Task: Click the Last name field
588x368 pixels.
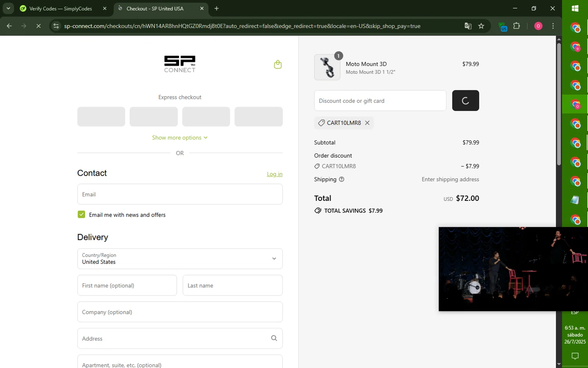Action: (232, 285)
